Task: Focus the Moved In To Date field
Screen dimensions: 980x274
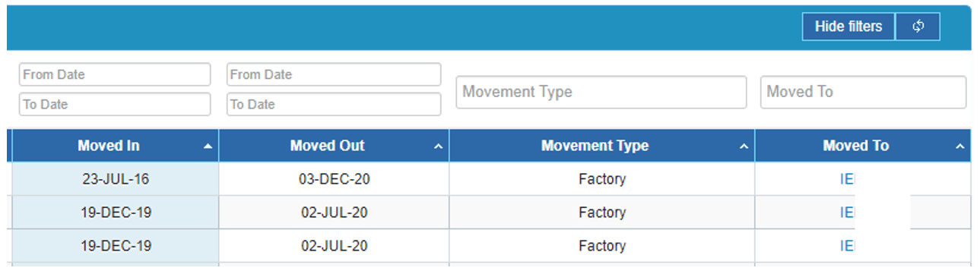Action: tap(115, 104)
